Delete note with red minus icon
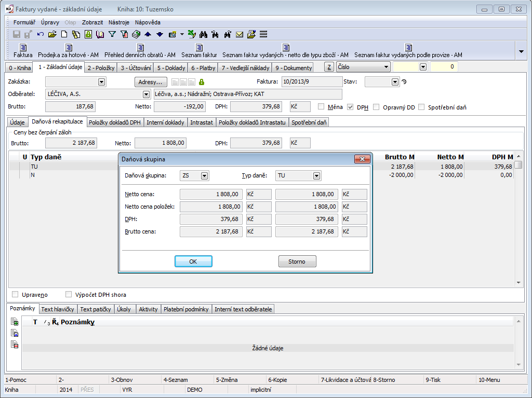The width and height of the screenshot is (532, 398). (15, 344)
